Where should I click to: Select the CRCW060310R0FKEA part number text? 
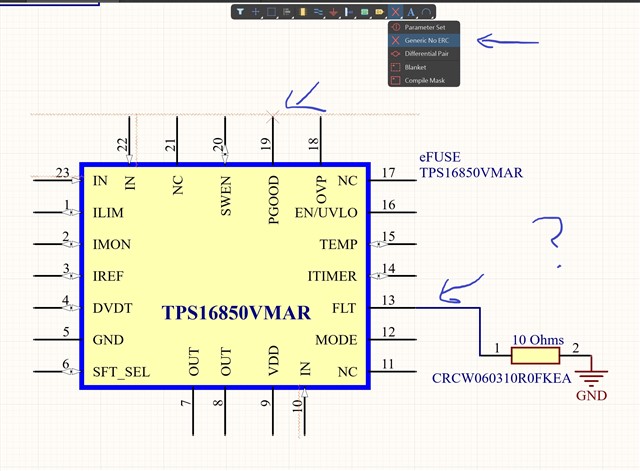pos(501,378)
